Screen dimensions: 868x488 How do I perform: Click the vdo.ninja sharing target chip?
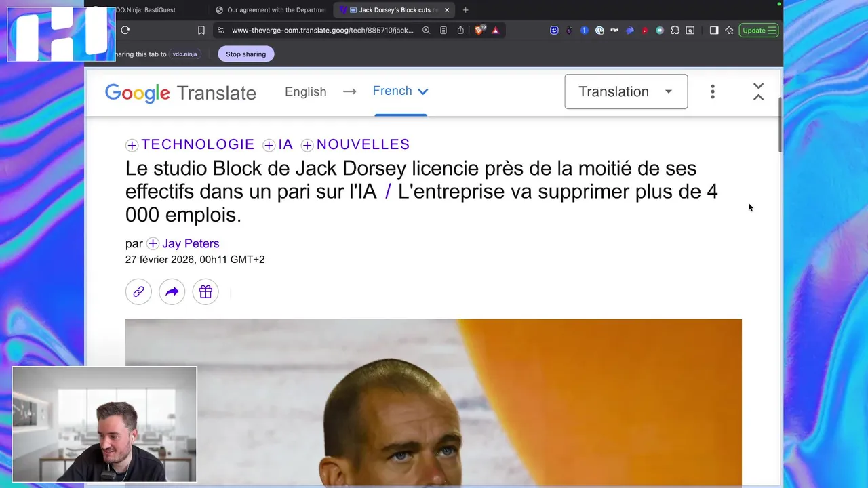tap(184, 54)
